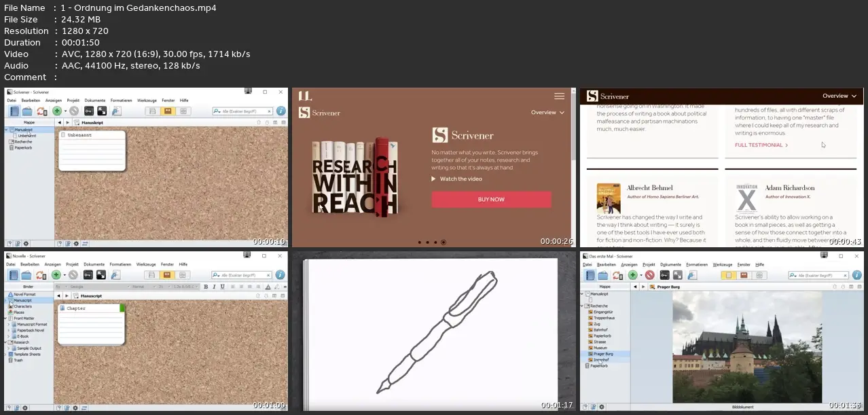Screen dimensions: 868x415
Task: Select document view in Das erste Mal window
Action: 728,275
